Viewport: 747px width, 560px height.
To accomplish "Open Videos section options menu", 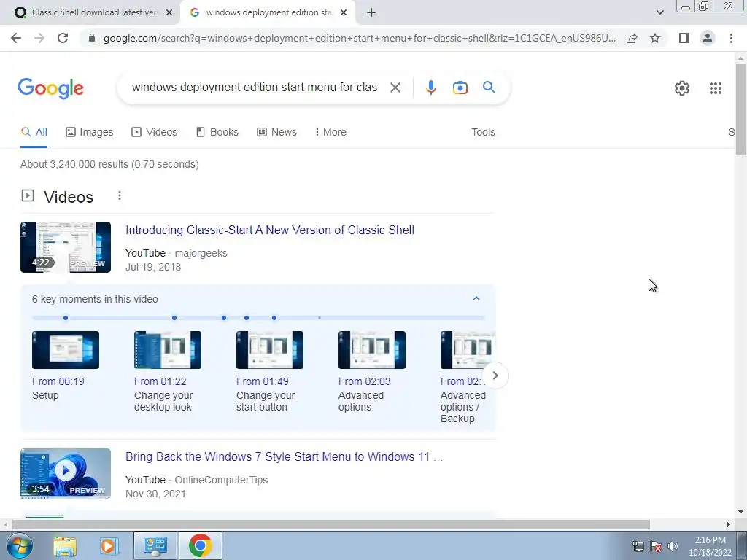I will [x=120, y=195].
